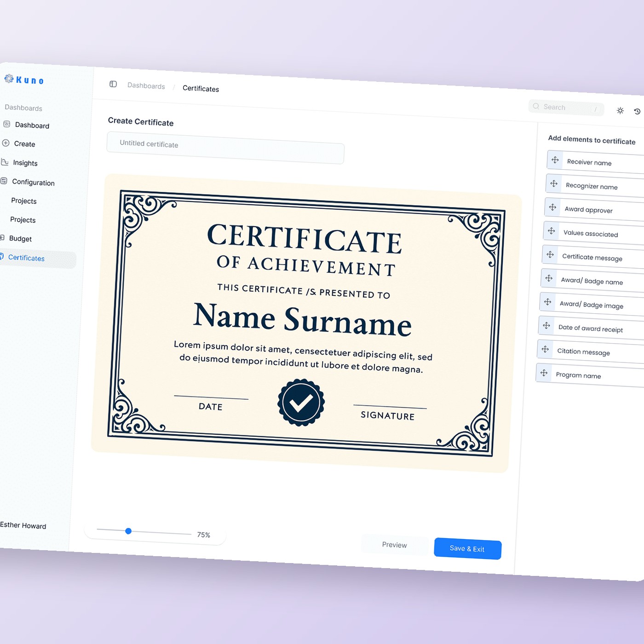Add Receiver name element

(x=596, y=162)
